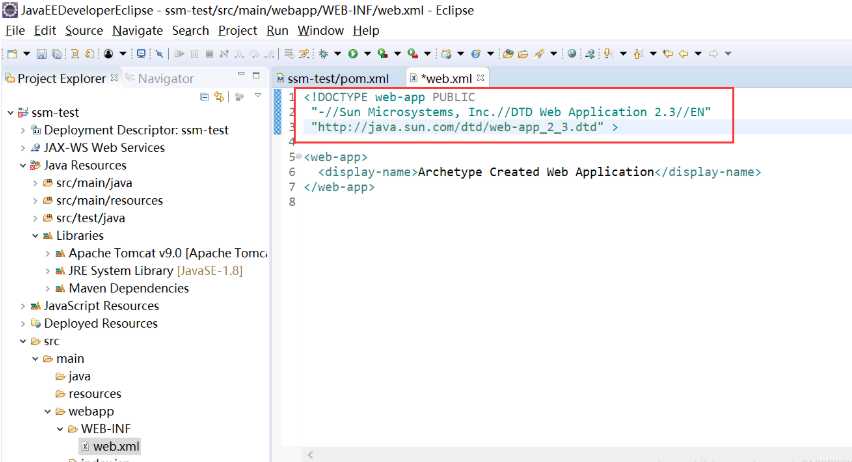Viewport: 852px width, 462px height.
Task: Select Deployed Resources tree item
Action: [95, 323]
